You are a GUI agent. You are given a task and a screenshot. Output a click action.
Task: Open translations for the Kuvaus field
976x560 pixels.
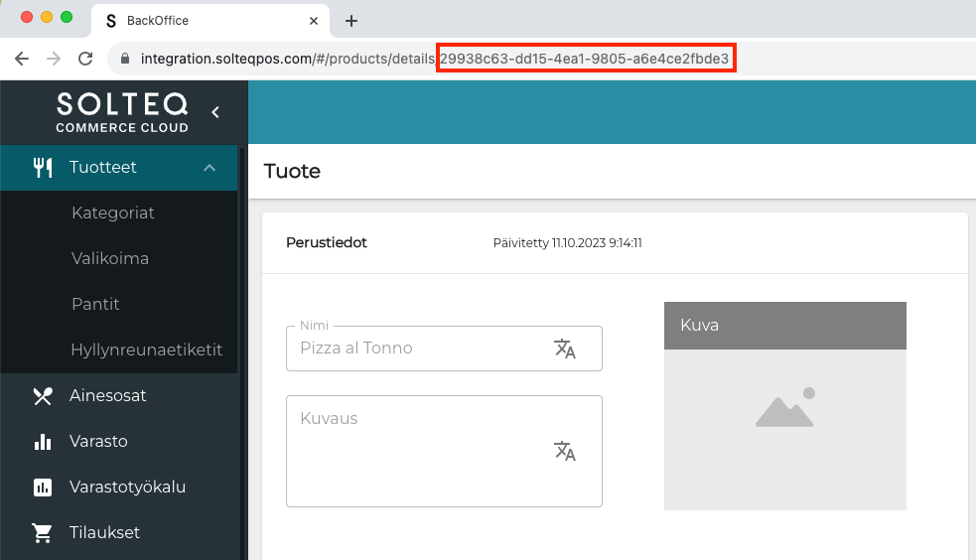pyautogui.click(x=565, y=452)
